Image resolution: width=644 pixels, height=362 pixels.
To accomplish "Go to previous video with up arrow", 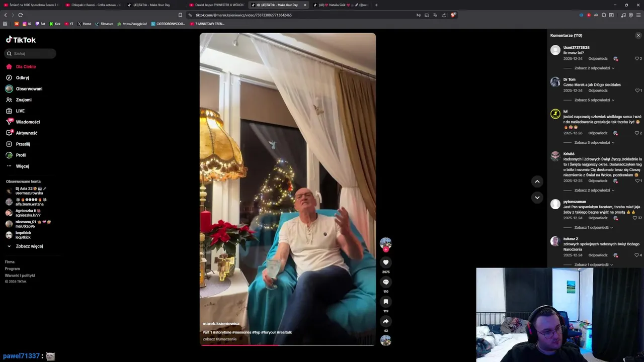I will point(537,182).
